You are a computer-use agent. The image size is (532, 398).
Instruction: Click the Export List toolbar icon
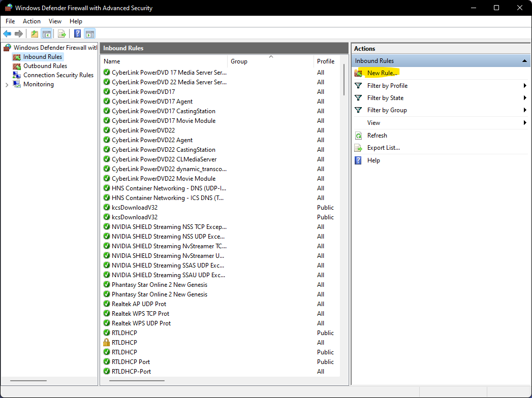(62, 34)
